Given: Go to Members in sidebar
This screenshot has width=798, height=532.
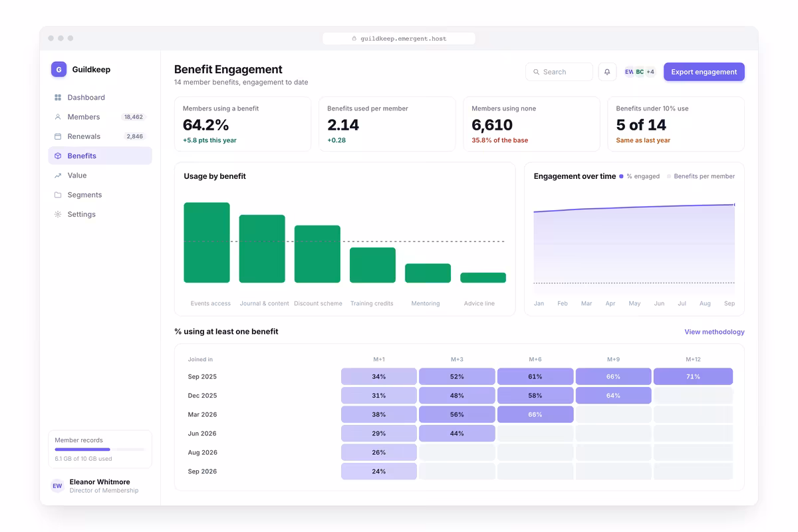Looking at the screenshot, I should 100,117.
